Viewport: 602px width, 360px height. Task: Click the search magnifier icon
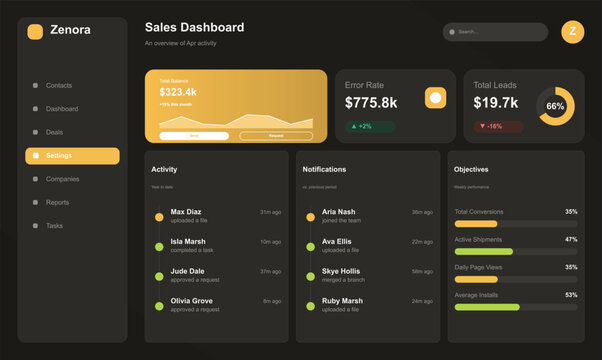pos(452,32)
